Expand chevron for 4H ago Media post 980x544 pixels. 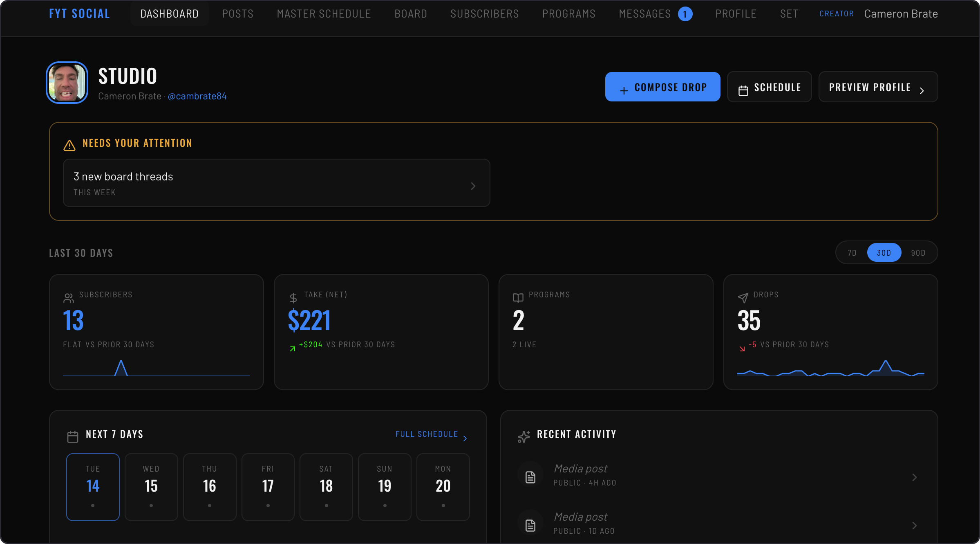coord(914,477)
